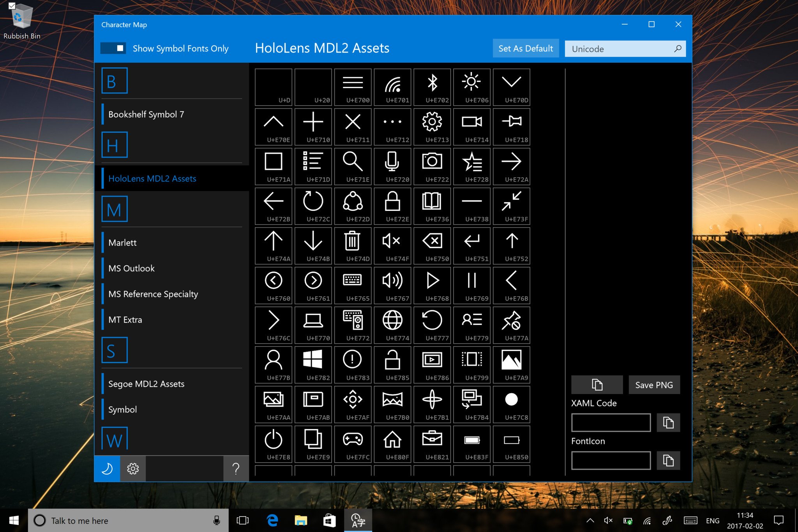Select the pin glyph U+E718
798x532 pixels.
tap(512, 127)
